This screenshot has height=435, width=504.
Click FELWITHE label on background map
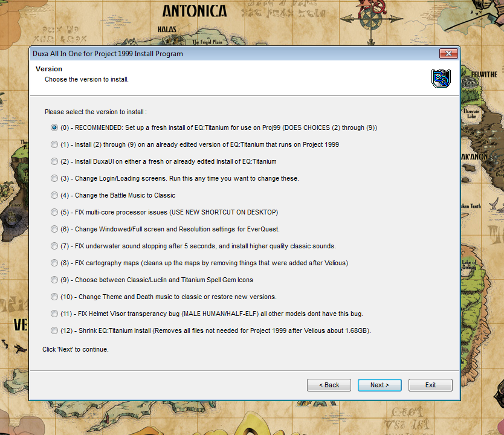(484, 74)
